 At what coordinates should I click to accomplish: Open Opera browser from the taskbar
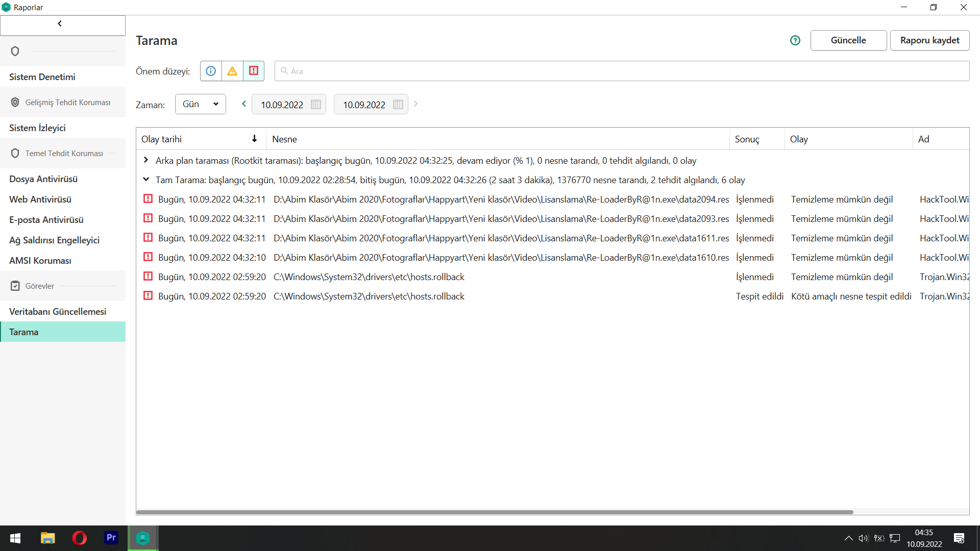(79, 538)
